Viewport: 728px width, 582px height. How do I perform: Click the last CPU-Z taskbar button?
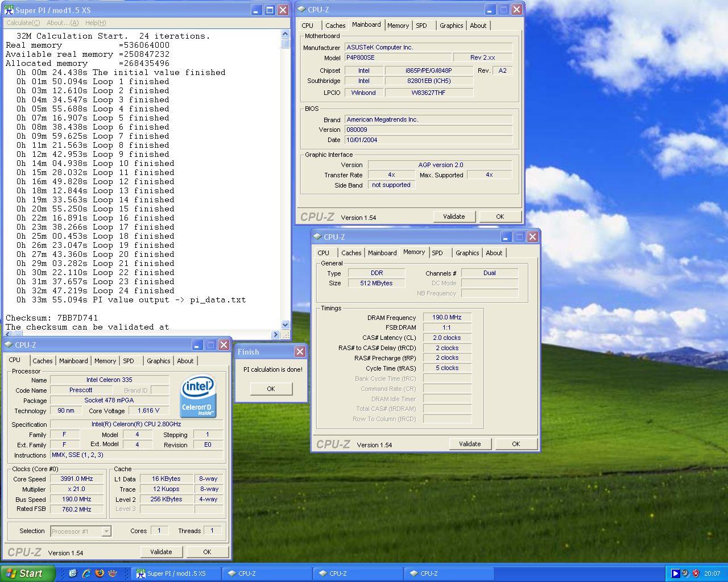(448, 573)
